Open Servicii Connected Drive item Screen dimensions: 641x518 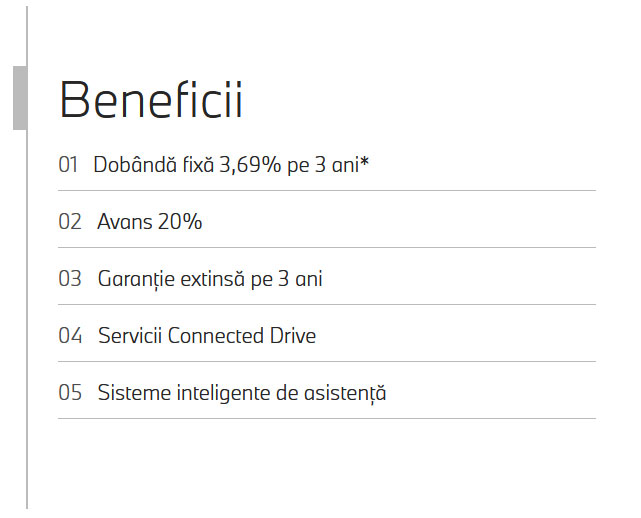(207, 336)
